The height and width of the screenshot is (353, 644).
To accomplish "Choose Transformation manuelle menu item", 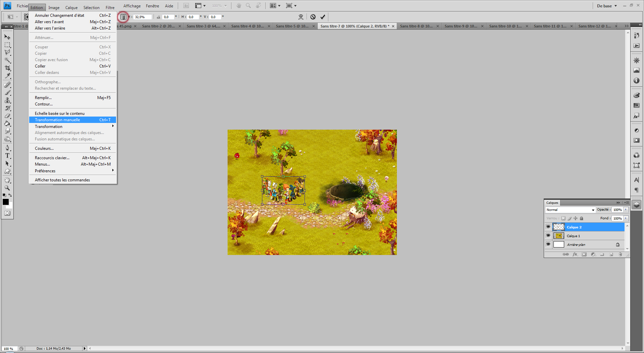I will pyautogui.click(x=72, y=120).
